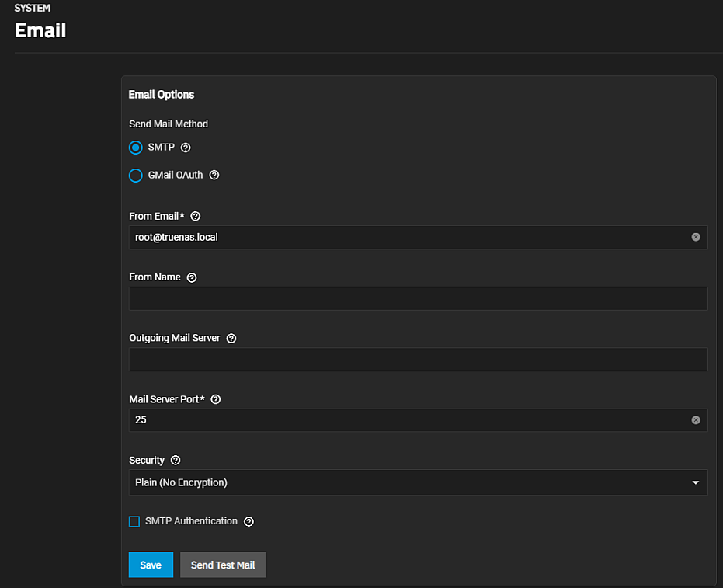Click help icon beside GMail OAuth

(214, 176)
